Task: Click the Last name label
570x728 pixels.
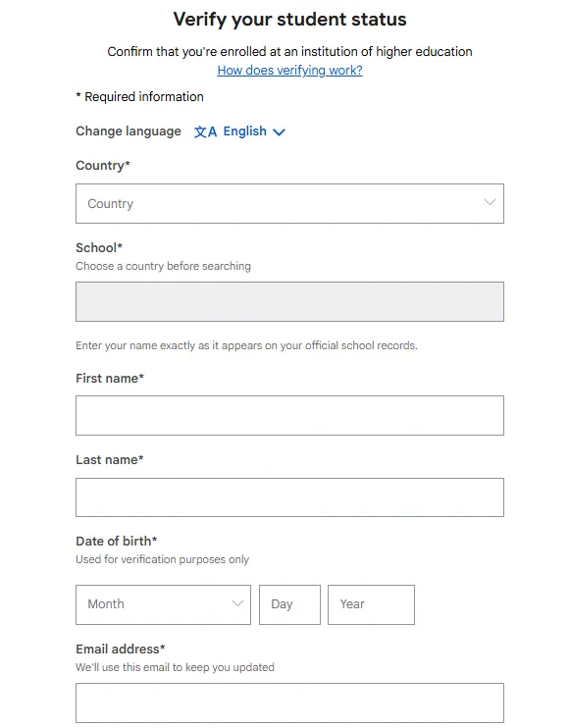Action: 110,459
